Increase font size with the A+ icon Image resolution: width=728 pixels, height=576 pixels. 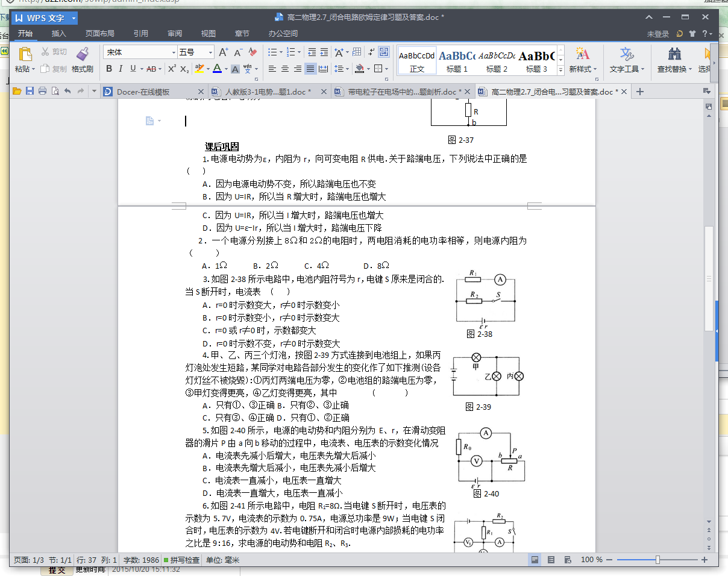pyautogui.click(x=224, y=52)
